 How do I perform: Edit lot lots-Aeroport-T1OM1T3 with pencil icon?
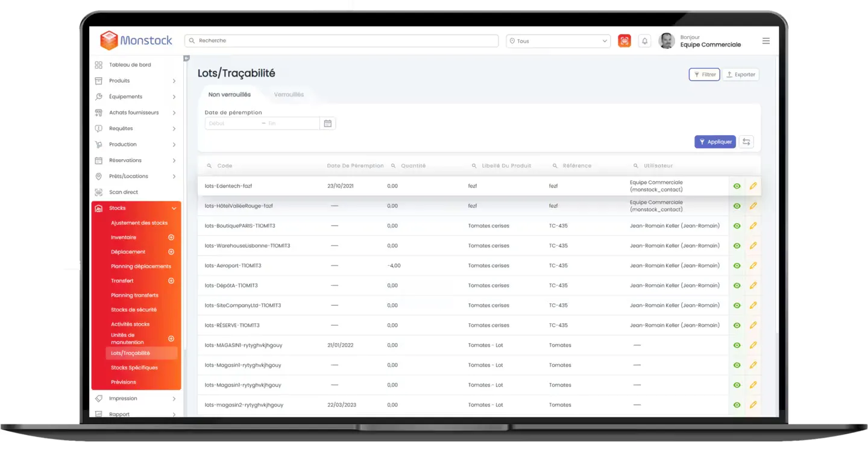click(x=753, y=266)
